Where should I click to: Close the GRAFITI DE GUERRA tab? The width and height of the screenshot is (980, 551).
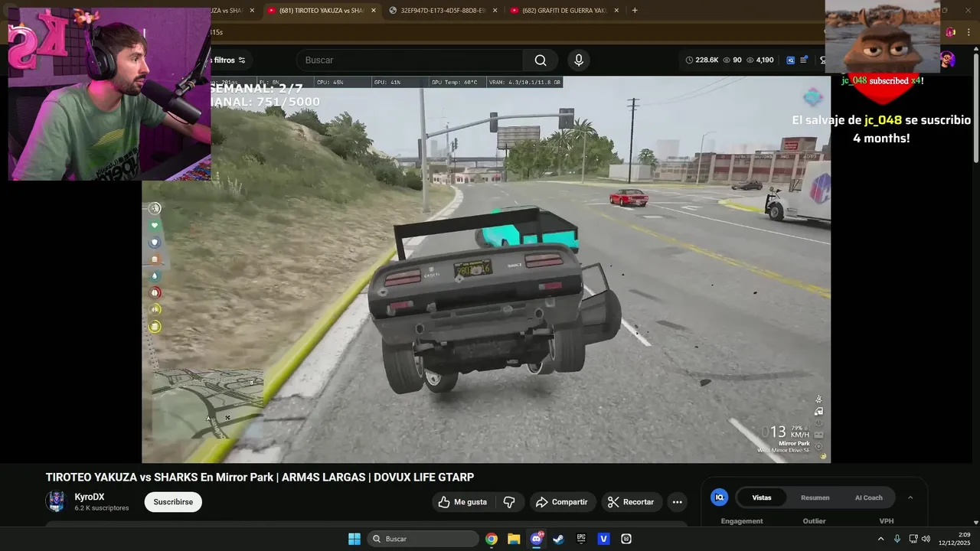[x=617, y=10]
